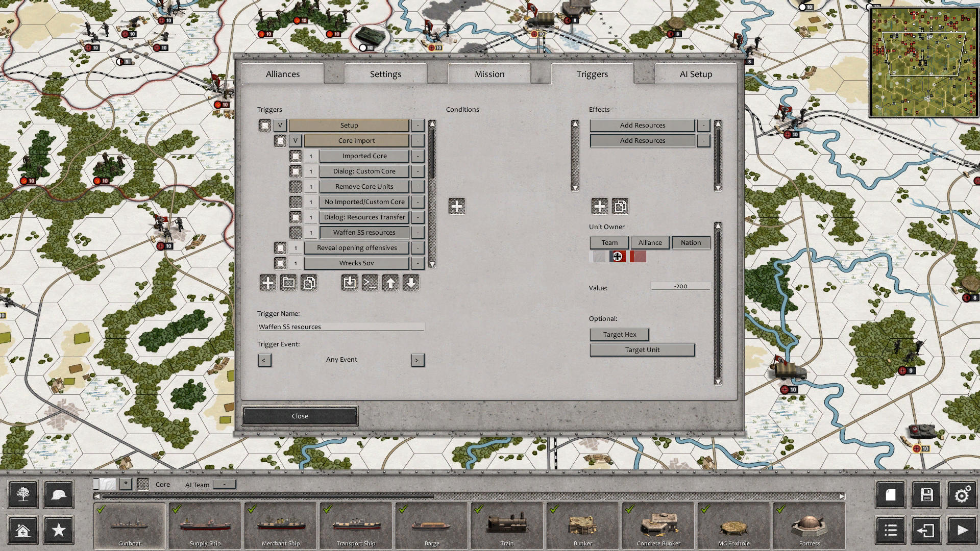
Task: Open the trigger script console icon
Action: pyautogui.click(x=370, y=283)
